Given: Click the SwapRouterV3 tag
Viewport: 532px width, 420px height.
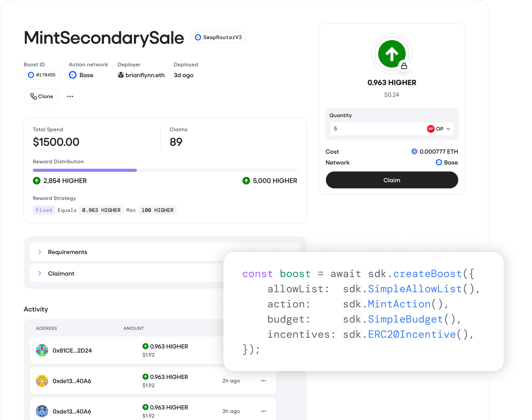Looking at the screenshot, I should [218, 37].
